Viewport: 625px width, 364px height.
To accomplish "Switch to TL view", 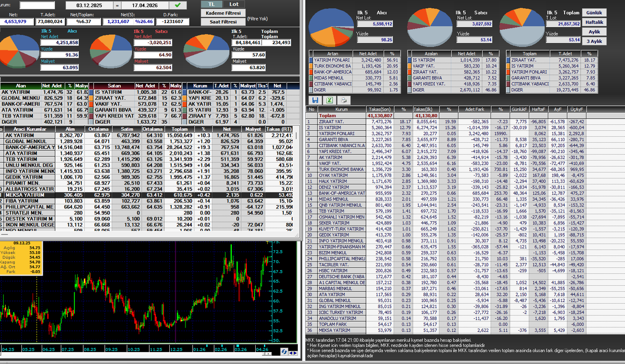I will click(x=212, y=4).
